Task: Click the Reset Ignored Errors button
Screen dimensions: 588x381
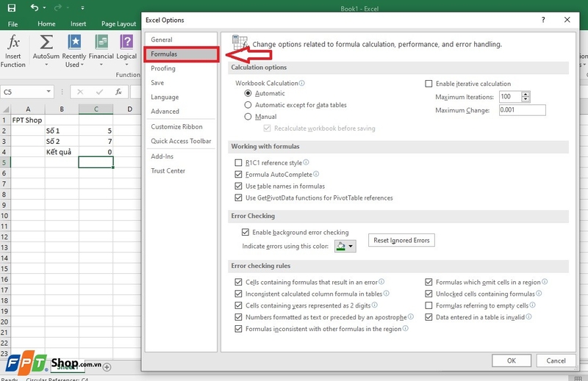Action: [x=401, y=240]
